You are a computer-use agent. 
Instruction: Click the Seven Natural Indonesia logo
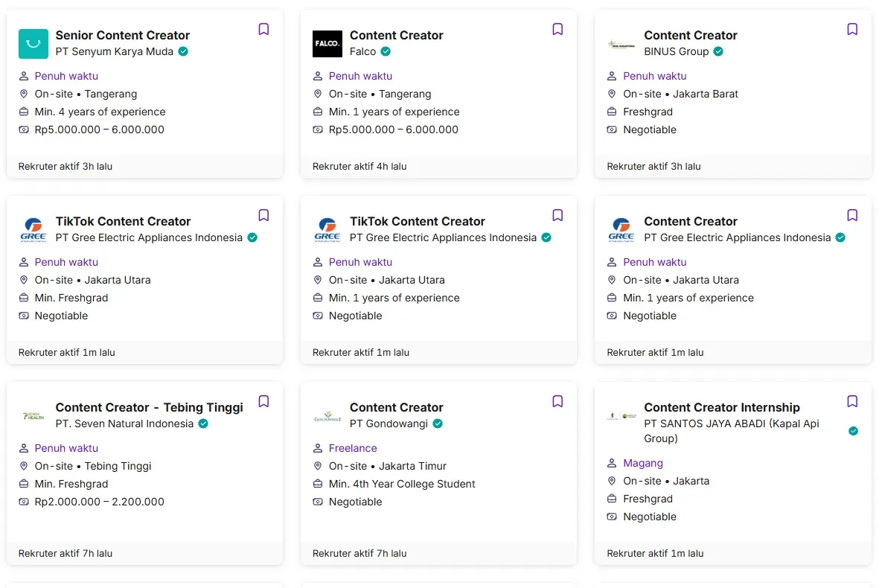(33, 416)
